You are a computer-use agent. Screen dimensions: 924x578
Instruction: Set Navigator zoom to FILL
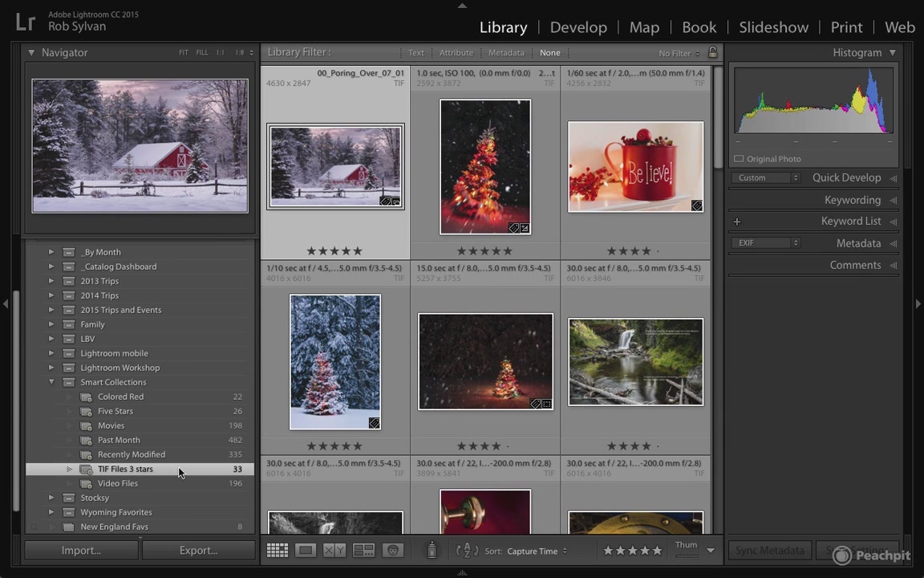(202, 52)
